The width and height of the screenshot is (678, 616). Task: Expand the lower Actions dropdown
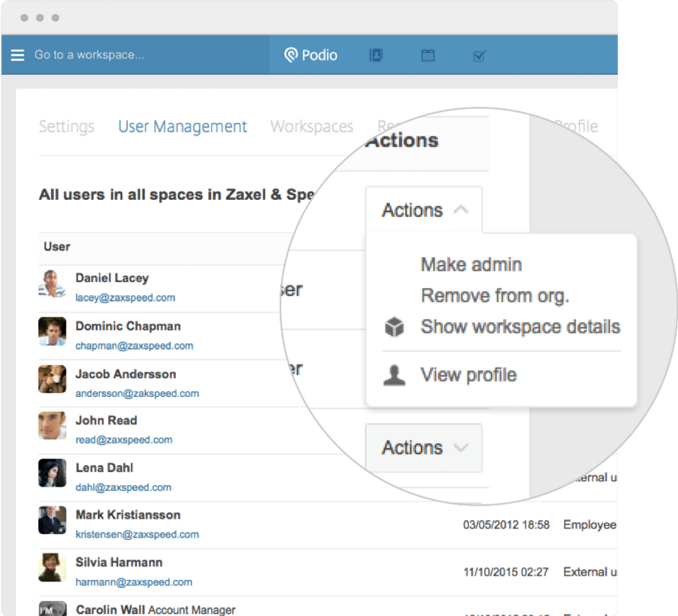click(x=424, y=448)
